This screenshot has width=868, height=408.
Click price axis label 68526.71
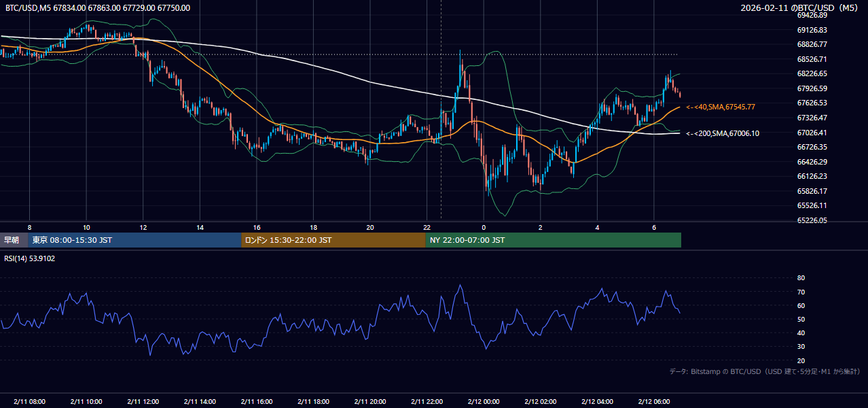click(812, 59)
